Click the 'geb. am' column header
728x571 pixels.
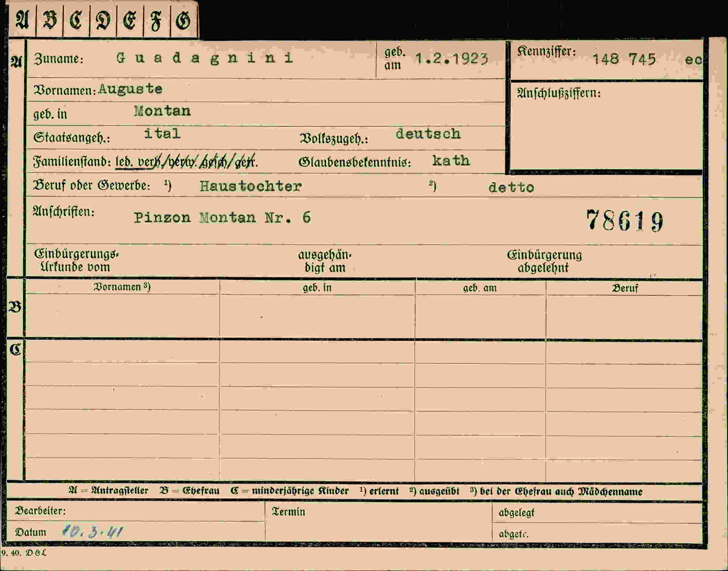480,288
